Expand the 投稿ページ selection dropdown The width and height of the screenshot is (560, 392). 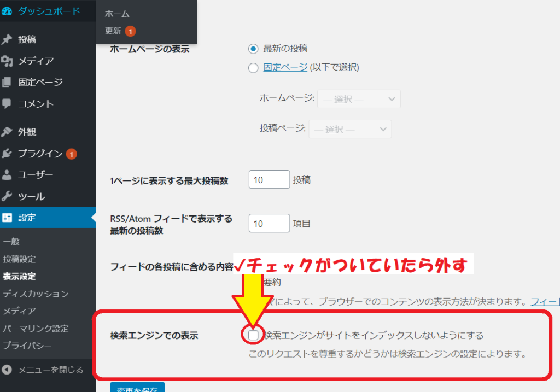[x=351, y=130]
